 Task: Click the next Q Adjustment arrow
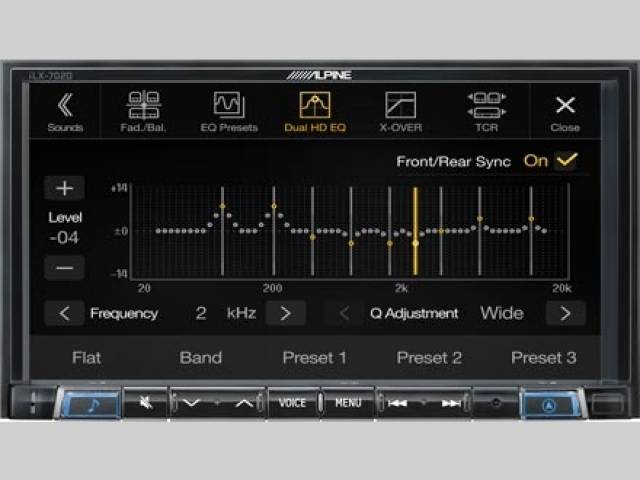pos(565,313)
